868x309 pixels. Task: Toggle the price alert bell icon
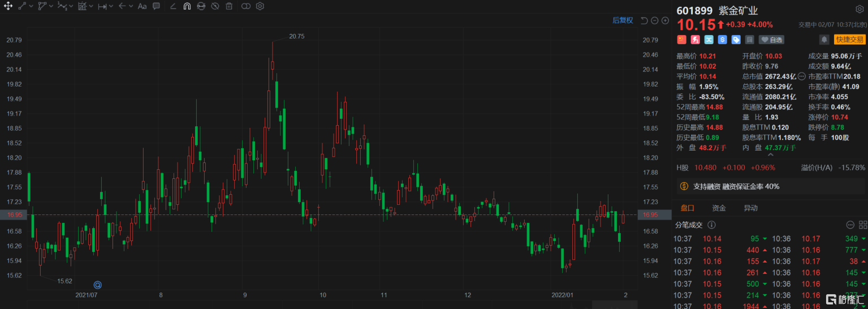point(824,40)
